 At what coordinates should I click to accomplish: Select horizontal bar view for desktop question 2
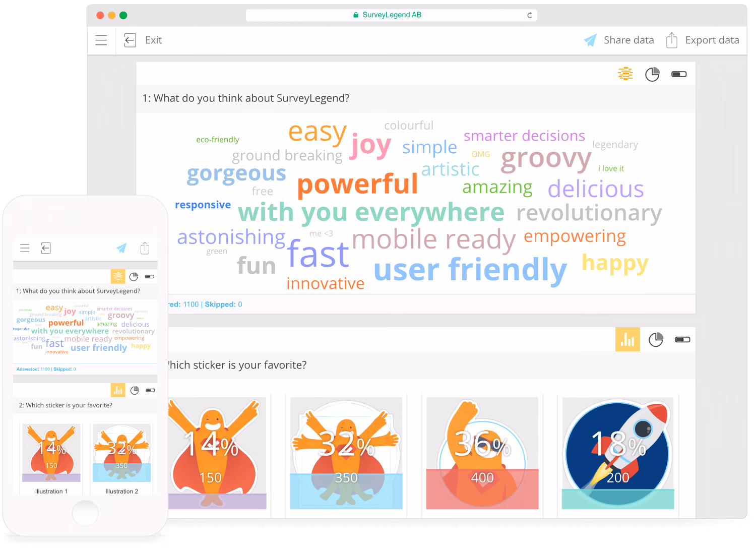pyautogui.click(x=682, y=340)
